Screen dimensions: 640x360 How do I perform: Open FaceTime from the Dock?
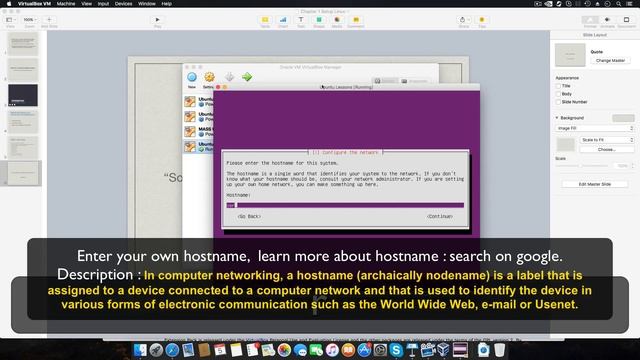tap(316, 350)
